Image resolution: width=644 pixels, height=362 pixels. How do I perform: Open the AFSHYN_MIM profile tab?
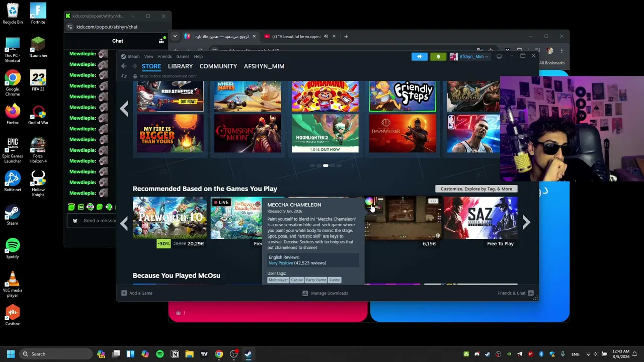264,66
